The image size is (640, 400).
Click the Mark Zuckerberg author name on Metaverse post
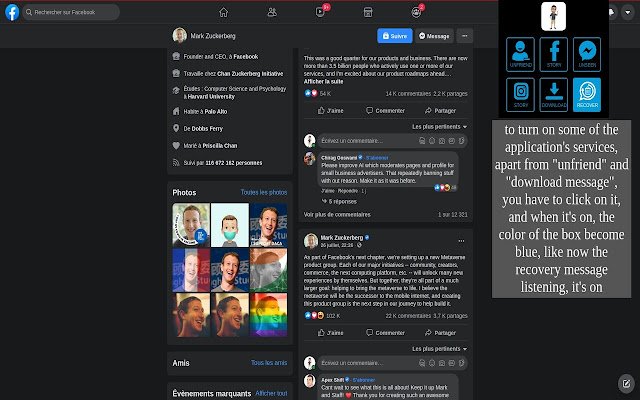pos(342,238)
